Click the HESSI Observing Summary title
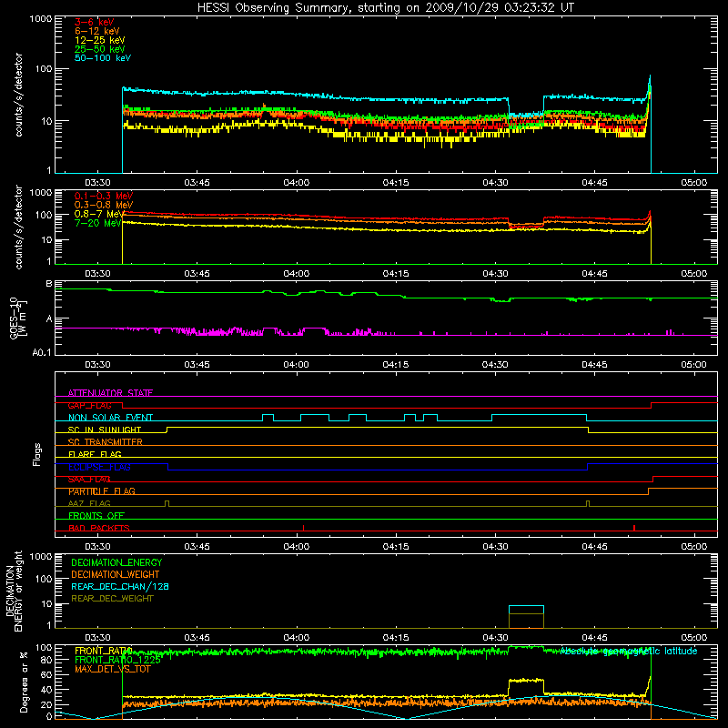The width and height of the screenshot is (728, 728). [x=386, y=8]
